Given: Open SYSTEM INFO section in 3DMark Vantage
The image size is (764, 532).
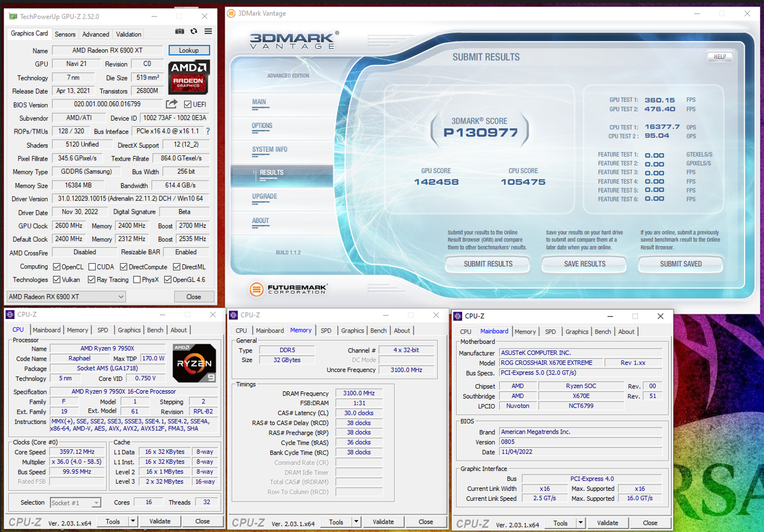Looking at the screenshot, I should (270, 149).
